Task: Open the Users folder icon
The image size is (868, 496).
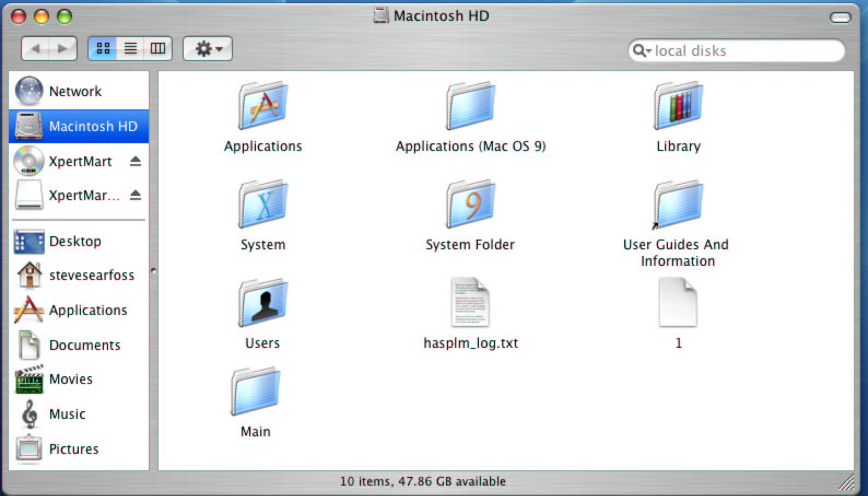Action: (x=263, y=302)
